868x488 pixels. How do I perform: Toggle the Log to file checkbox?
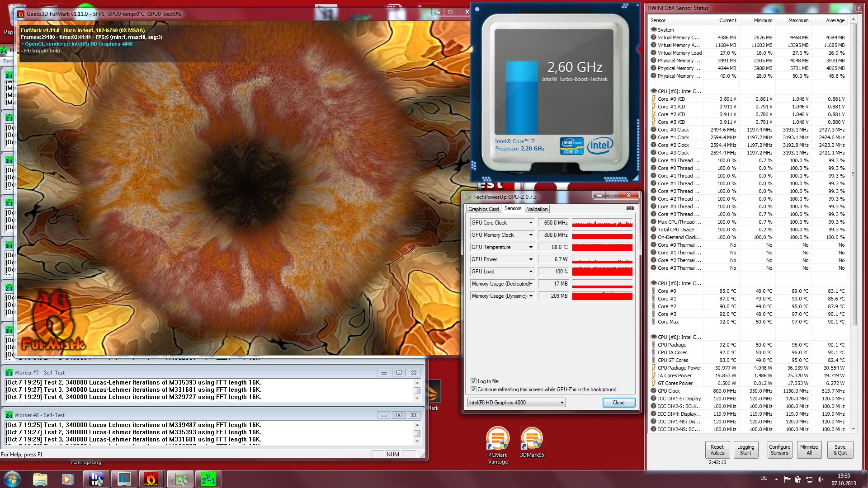pos(473,381)
